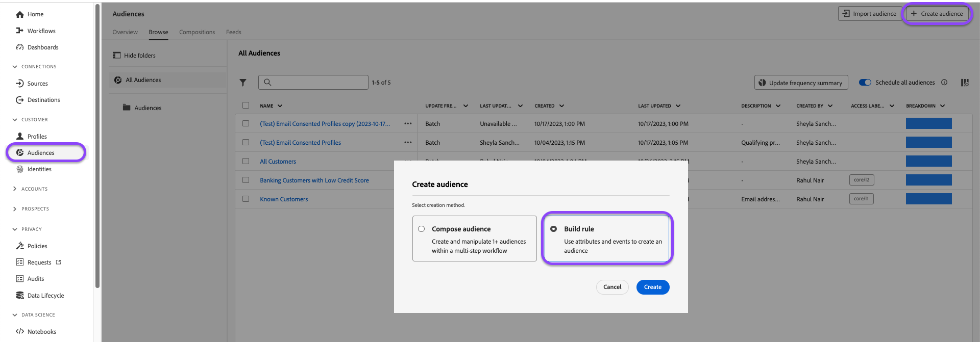Expand the Prospects section
Viewport: 980px width, 342px height.
[15, 208]
